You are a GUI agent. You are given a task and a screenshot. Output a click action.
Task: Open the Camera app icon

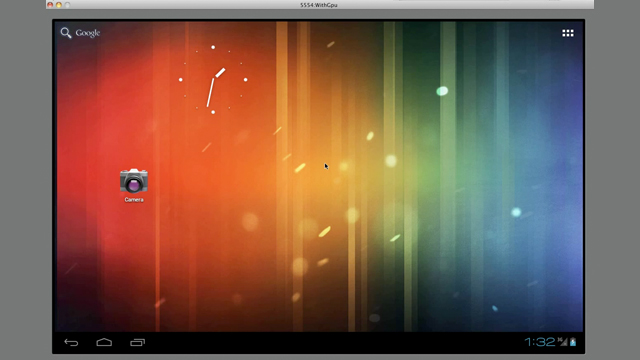134,180
